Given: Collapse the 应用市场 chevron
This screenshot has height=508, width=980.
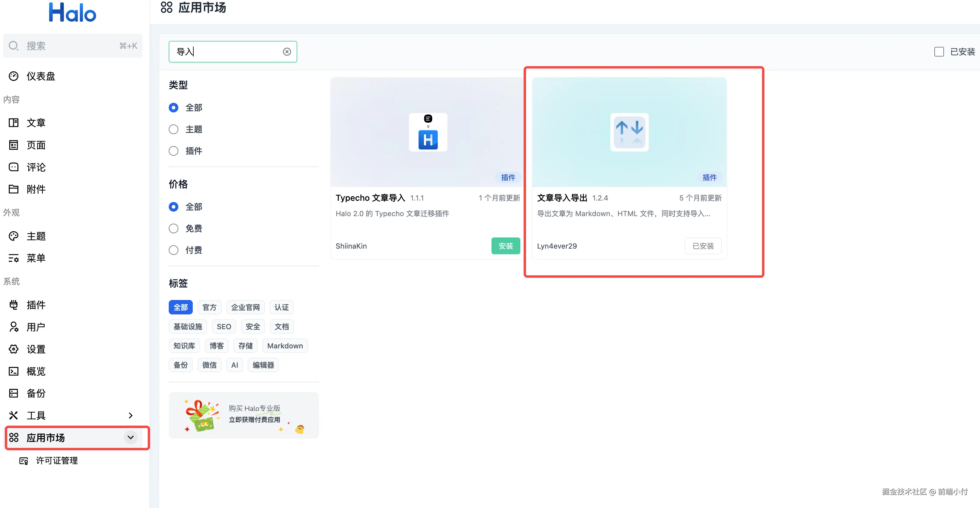Looking at the screenshot, I should pos(131,438).
